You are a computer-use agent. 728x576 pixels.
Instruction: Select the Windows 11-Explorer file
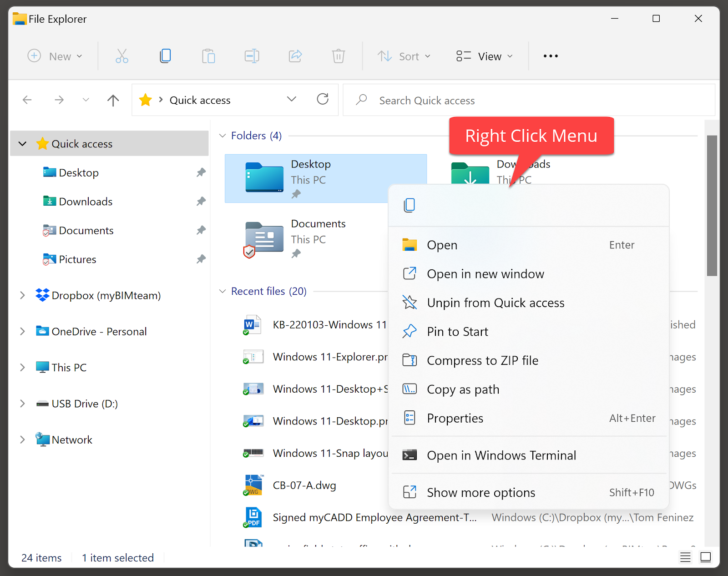[330, 357]
